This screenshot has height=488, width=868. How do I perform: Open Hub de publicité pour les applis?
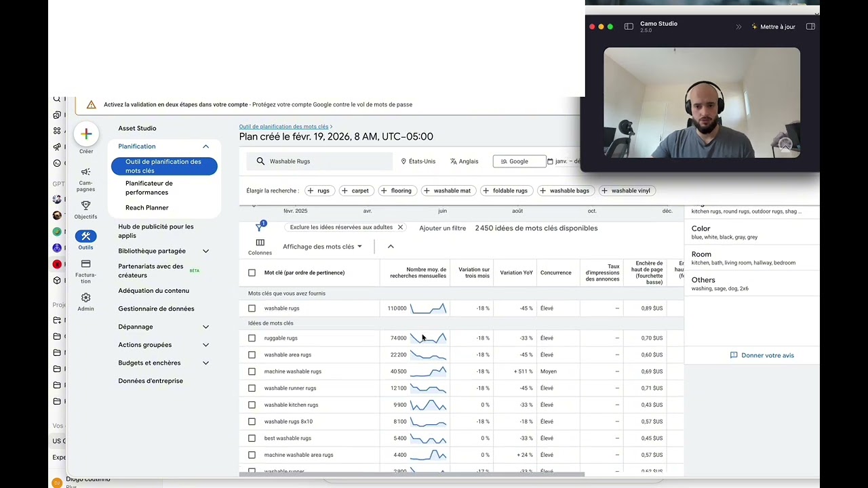click(156, 231)
